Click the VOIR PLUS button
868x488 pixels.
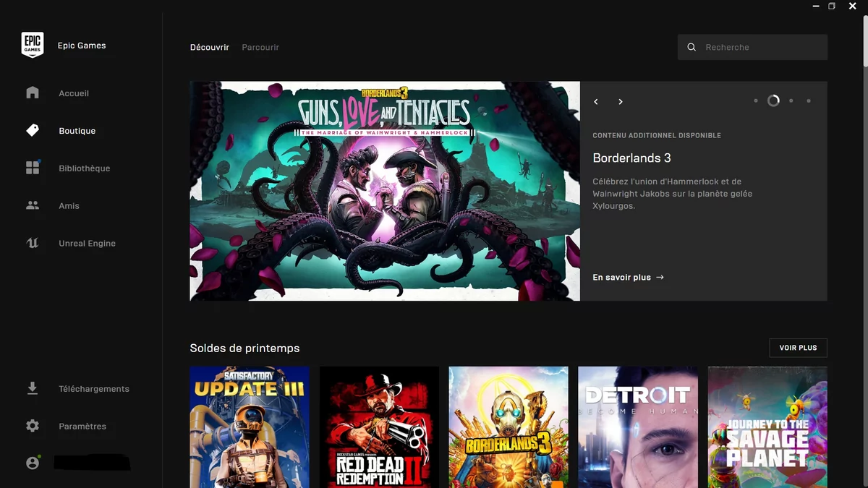tap(799, 348)
